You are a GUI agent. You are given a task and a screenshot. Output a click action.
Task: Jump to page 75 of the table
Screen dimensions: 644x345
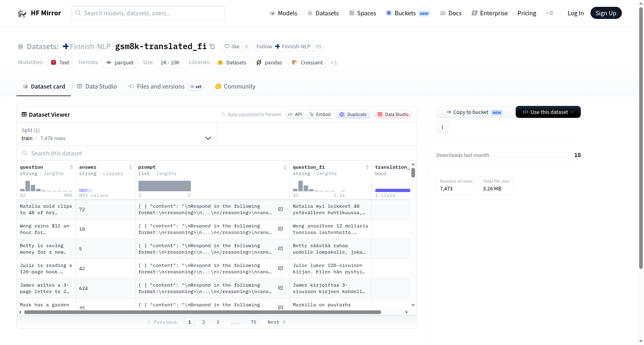pyautogui.click(x=254, y=322)
